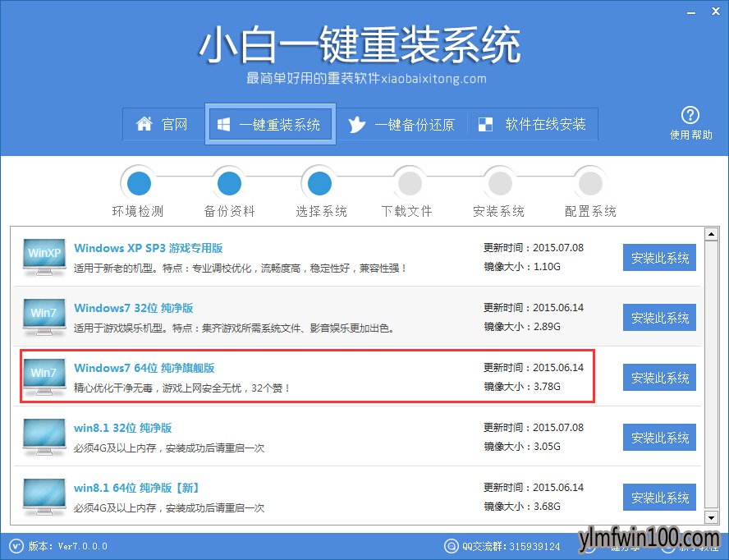Click the 选择系统 step circle

319,183
